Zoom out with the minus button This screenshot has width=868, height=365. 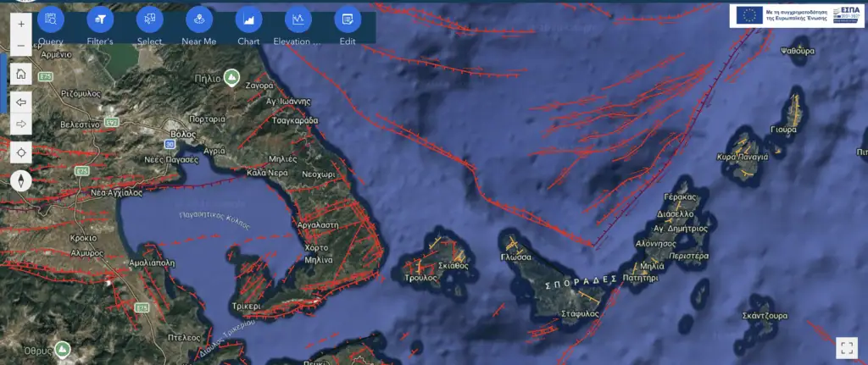coord(21,45)
